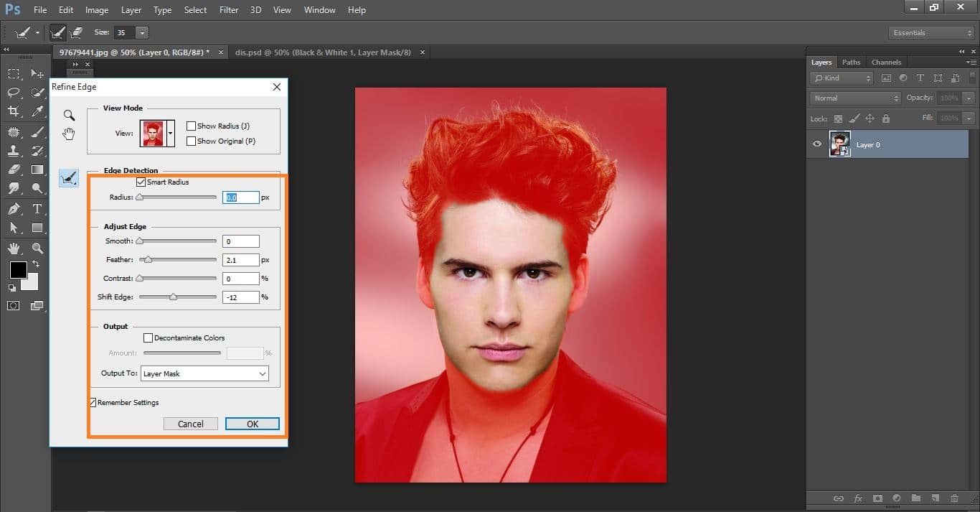The width and height of the screenshot is (980, 512).
Task: Enable Decontaminate Colors
Action: click(x=148, y=338)
